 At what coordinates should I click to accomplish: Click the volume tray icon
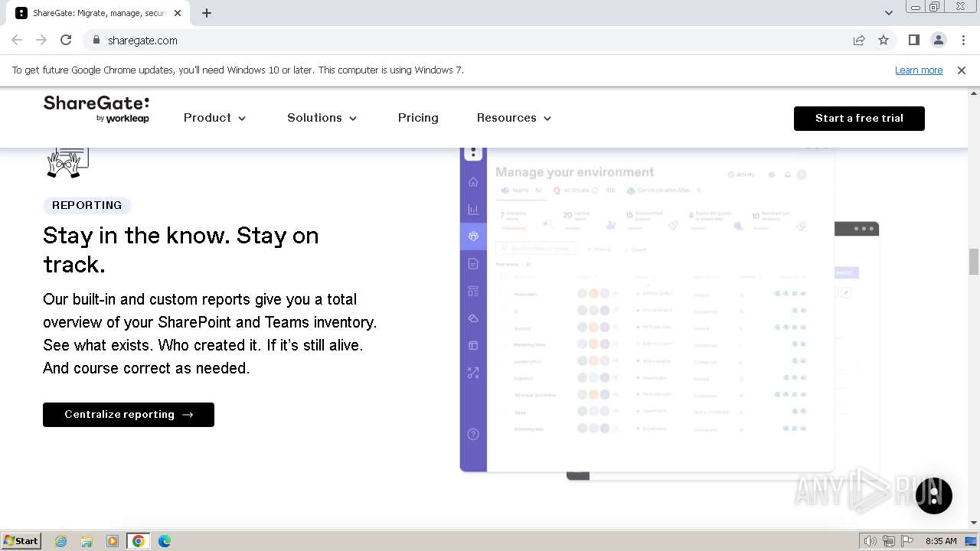pyautogui.click(x=871, y=541)
